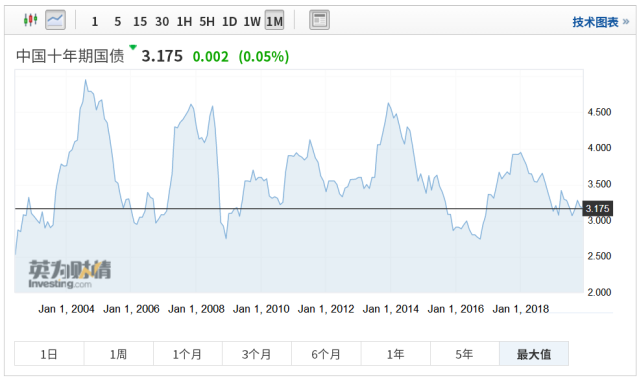This screenshot has height=380, width=641.
Task: Click the 4.500 axis label
Action: tap(599, 112)
